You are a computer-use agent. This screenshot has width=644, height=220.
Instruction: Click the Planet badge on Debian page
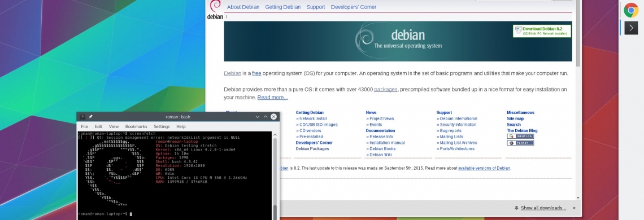[x=520, y=143]
